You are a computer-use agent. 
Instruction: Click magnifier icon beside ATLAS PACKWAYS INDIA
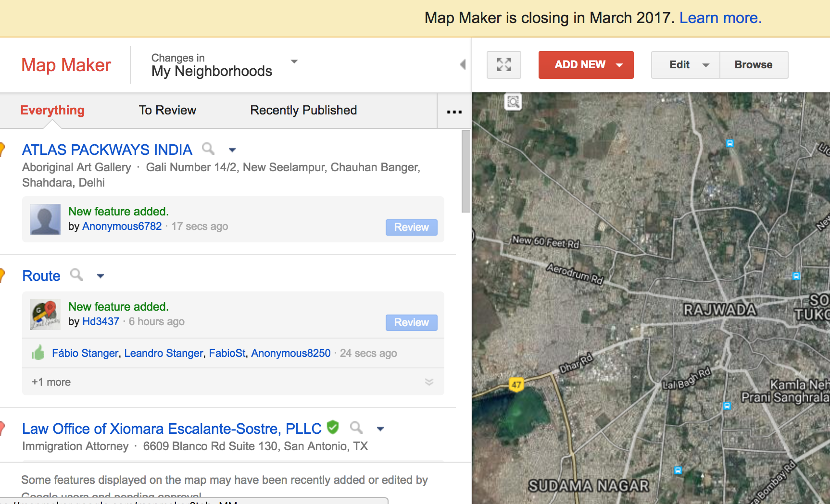208,149
